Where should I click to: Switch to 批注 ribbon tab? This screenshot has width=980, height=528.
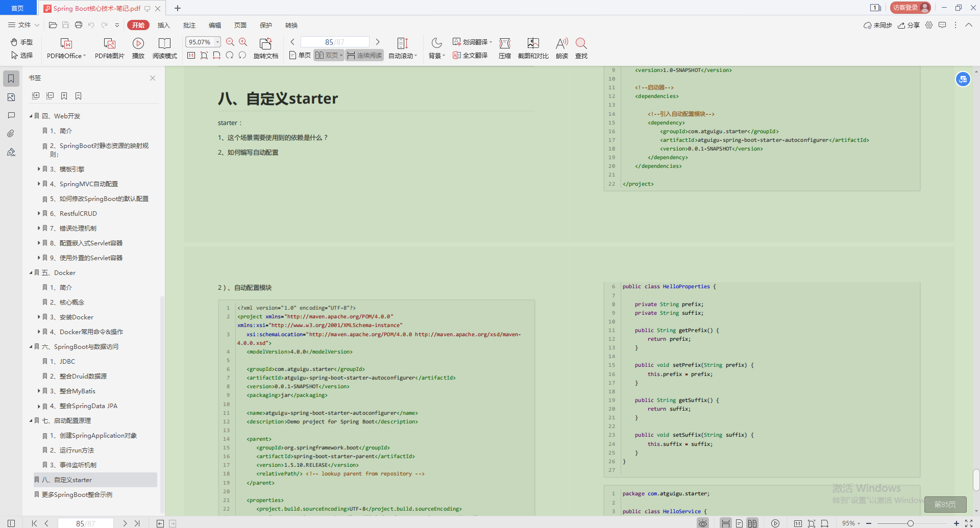[189, 25]
